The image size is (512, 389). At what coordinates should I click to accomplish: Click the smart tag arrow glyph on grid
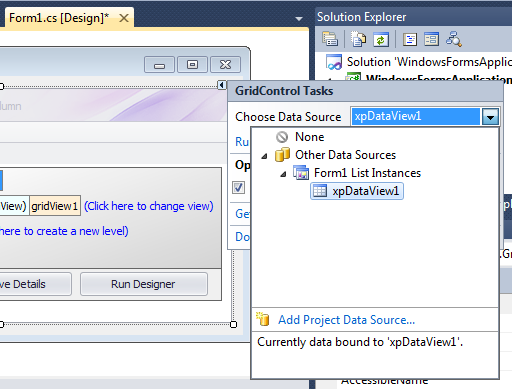pyautogui.click(x=222, y=85)
